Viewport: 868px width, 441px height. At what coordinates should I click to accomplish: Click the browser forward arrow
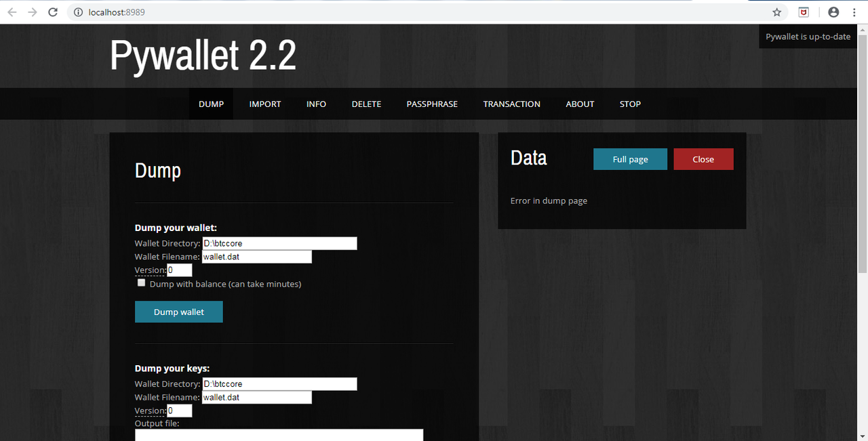32,12
